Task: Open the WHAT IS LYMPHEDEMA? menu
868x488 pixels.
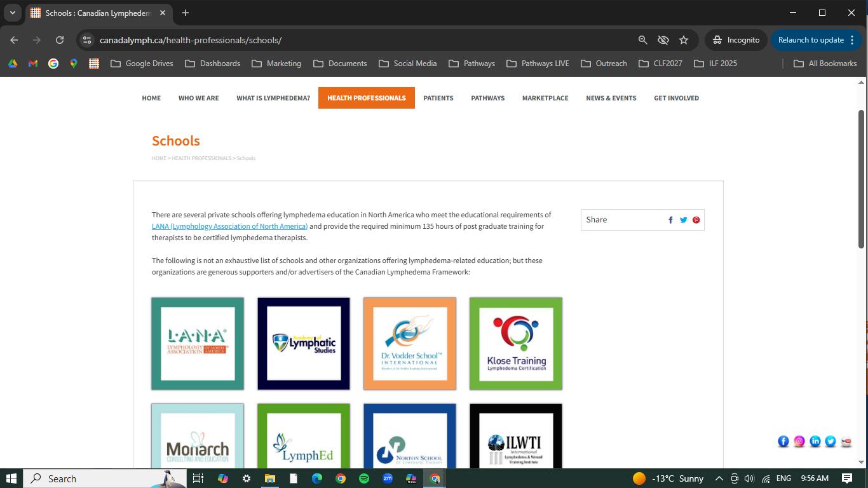Action: 273,98
